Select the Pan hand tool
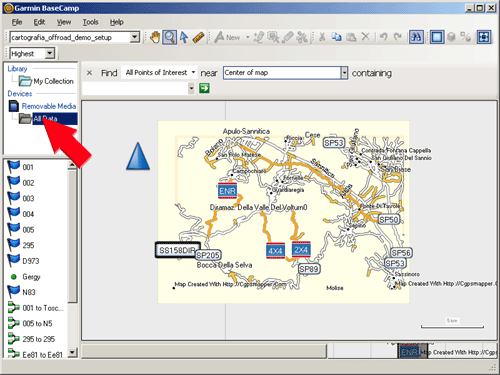 click(155, 37)
